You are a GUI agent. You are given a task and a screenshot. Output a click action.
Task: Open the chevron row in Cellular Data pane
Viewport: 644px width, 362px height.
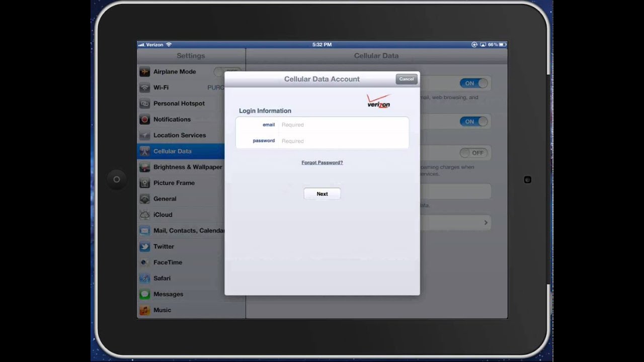coord(455,222)
